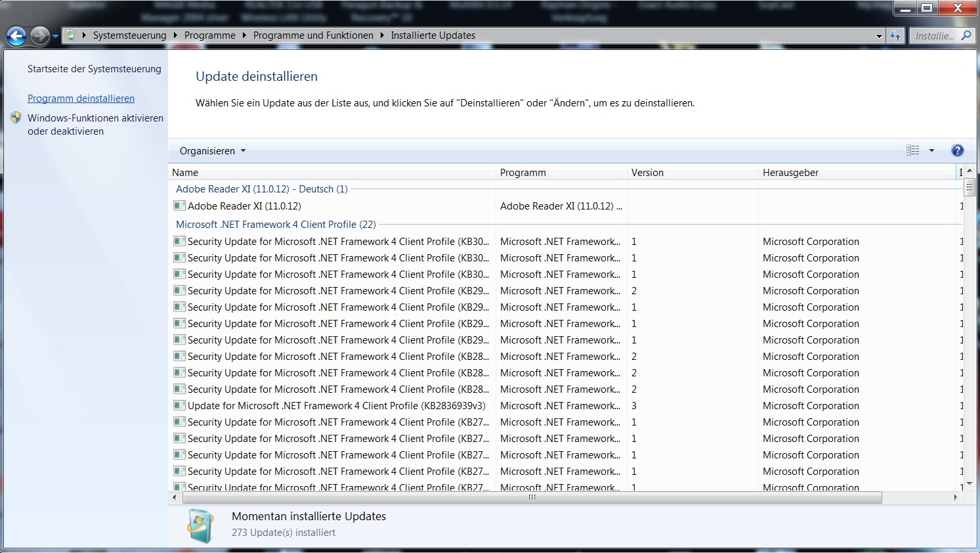This screenshot has width=980, height=553.
Task: Open Windows-Funktionen aktivieren oder deaktivieren
Action: tap(95, 125)
